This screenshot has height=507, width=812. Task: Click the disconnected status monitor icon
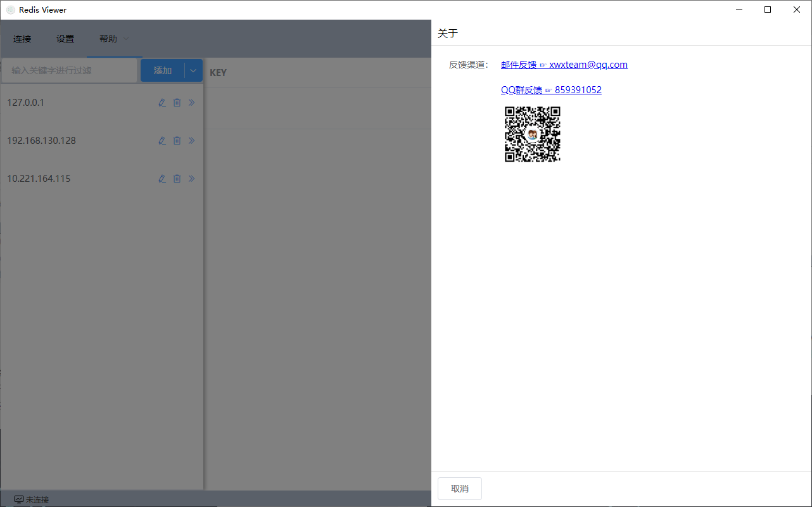pos(19,499)
